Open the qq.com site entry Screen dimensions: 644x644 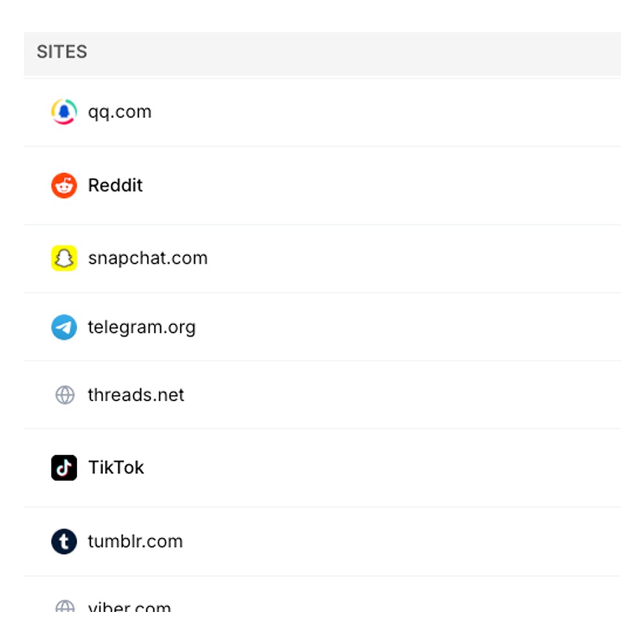pyautogui.click(x=120, y=111)
